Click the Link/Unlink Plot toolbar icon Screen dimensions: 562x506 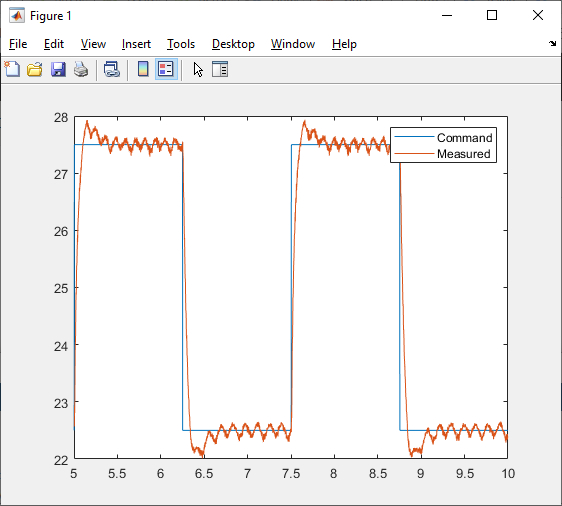[111, 69]
